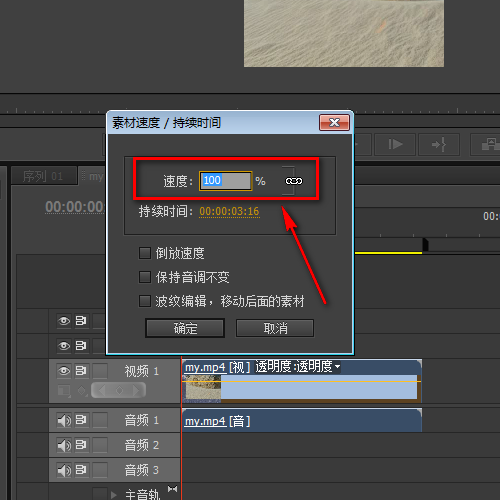Open the 透明度:透明度 dropdown on video clip

[298, 367]
